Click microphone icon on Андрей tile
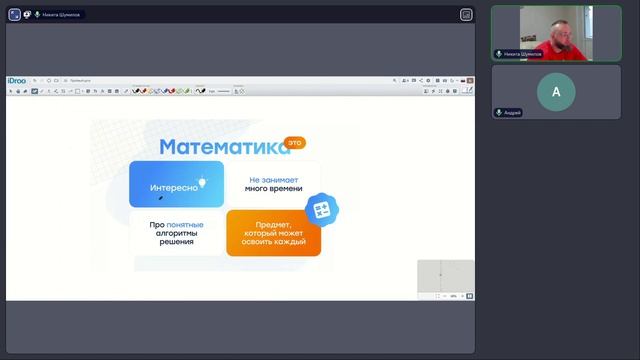 [499, 112]
